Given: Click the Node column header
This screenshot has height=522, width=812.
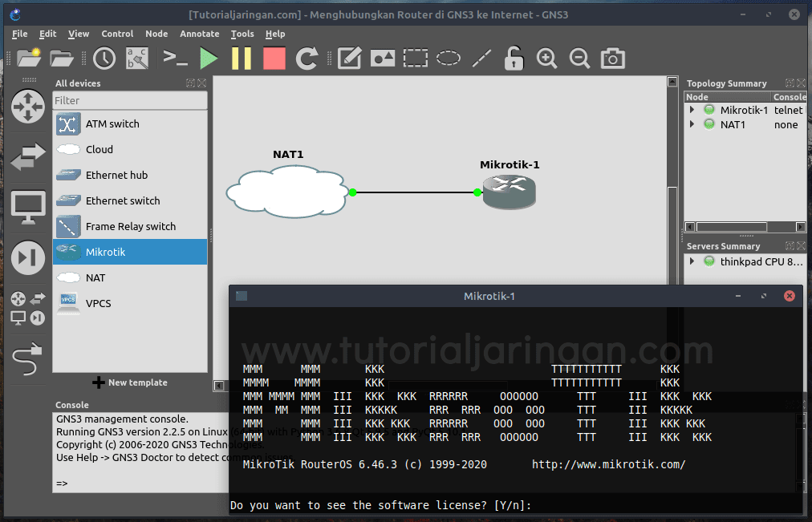Looking at the screenshot, I should (727, 97).
